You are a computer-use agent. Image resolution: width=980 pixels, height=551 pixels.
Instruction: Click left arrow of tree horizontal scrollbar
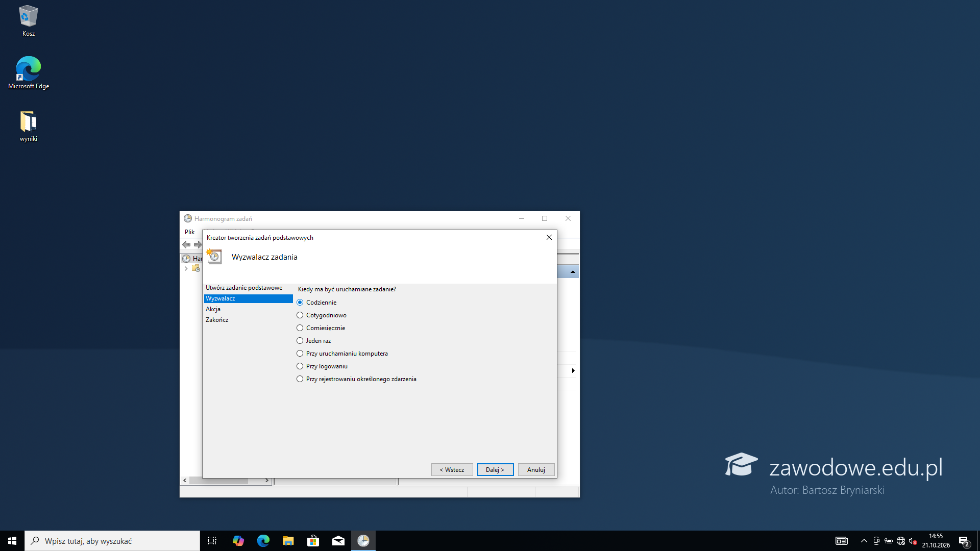tap(185, 481)
